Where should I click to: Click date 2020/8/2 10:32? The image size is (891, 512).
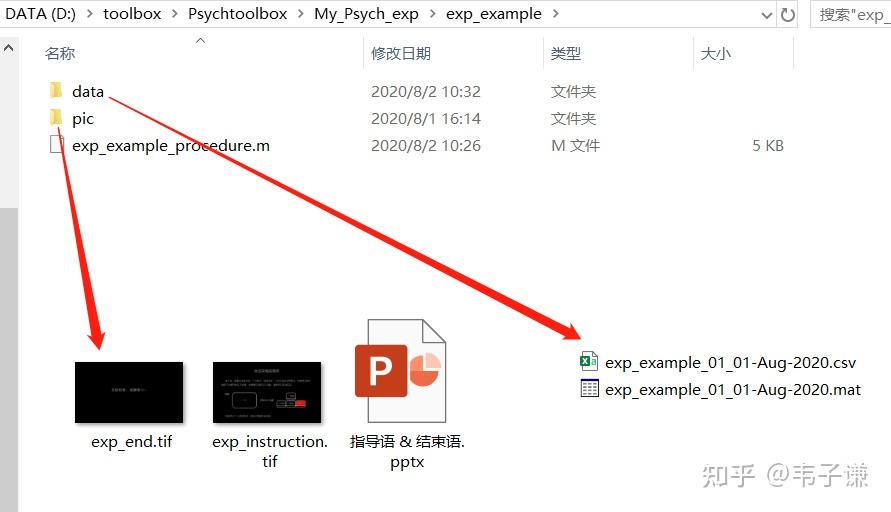click(426, 91)
